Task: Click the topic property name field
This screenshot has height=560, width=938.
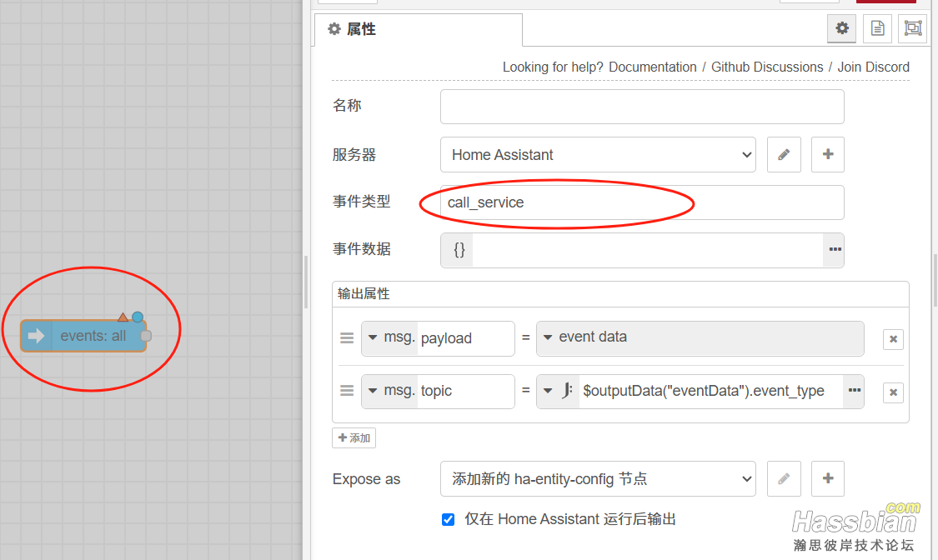Action: click(x=465, y=391)
